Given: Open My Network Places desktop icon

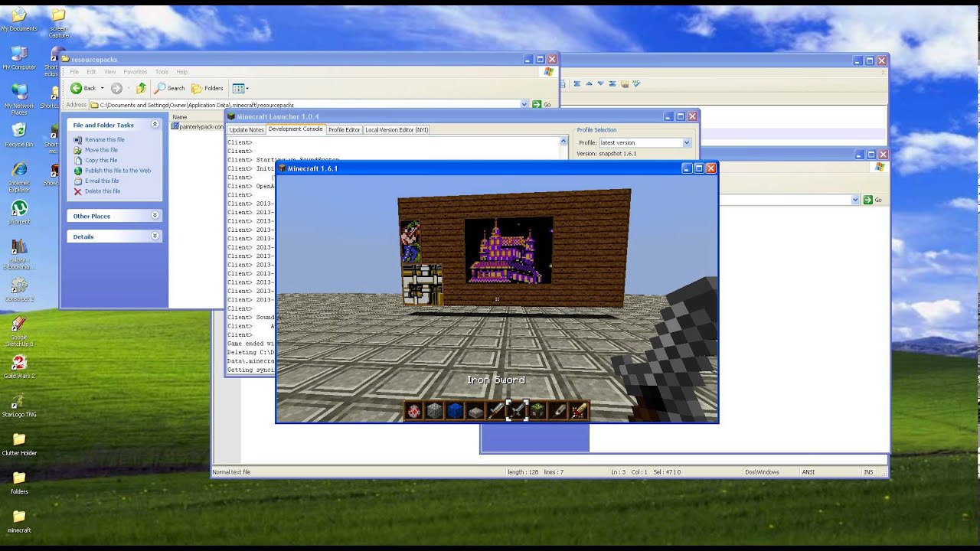Looking at the screenshot, I should (19, 98).
